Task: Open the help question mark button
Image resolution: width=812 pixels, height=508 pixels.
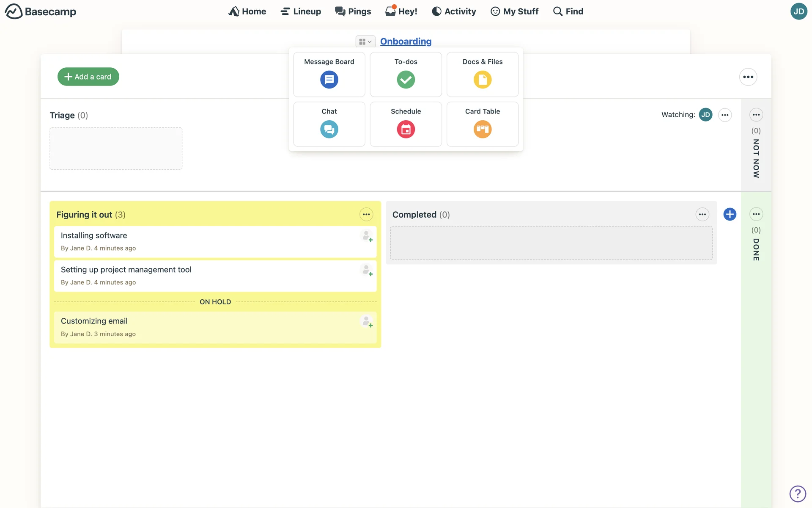Action: (x=798, y=493)
